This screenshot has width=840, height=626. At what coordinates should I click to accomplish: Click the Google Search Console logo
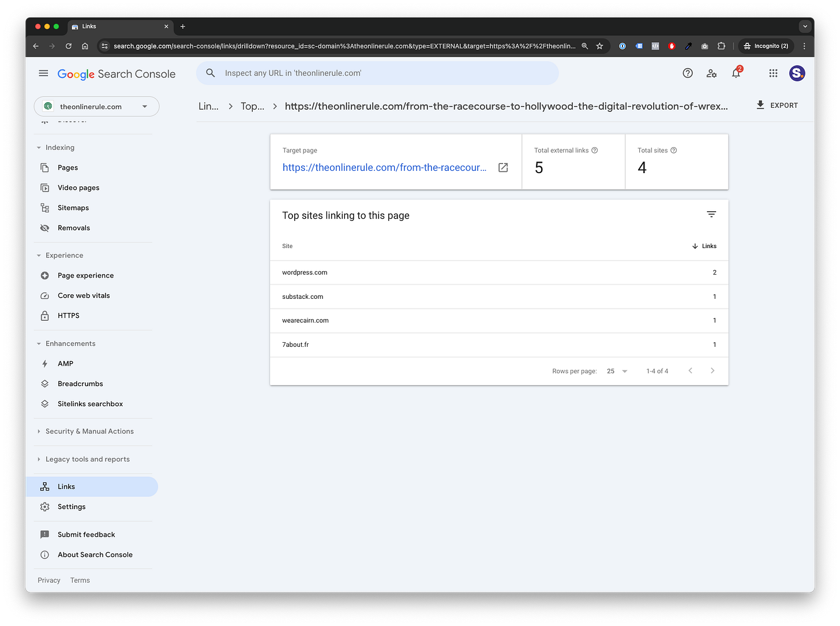coord(116,74)
